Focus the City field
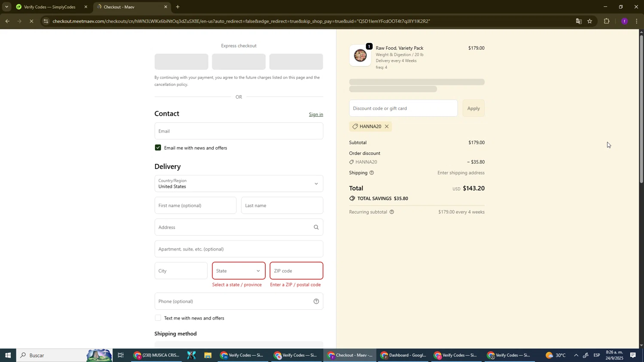The image size is (644, 362). (181, 271)
